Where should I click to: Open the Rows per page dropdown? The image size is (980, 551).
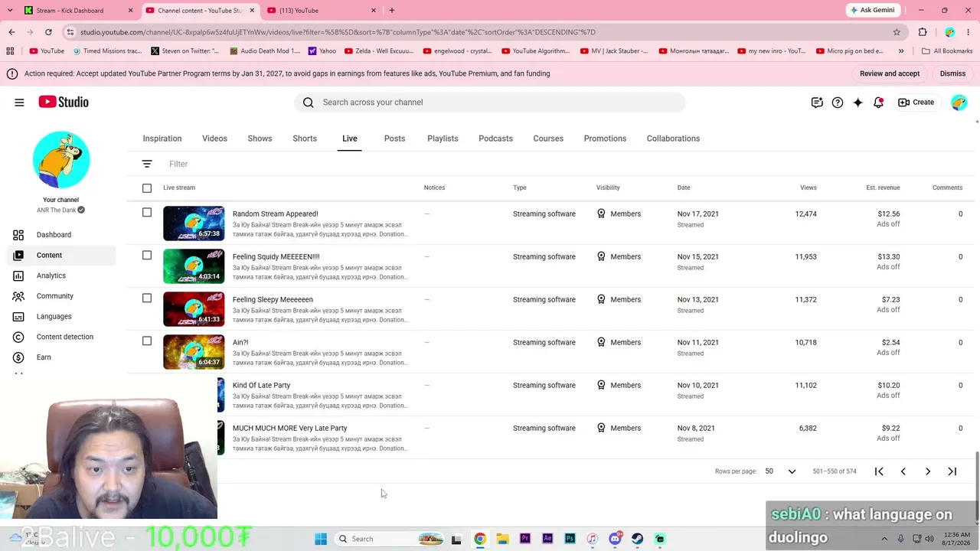781,471
